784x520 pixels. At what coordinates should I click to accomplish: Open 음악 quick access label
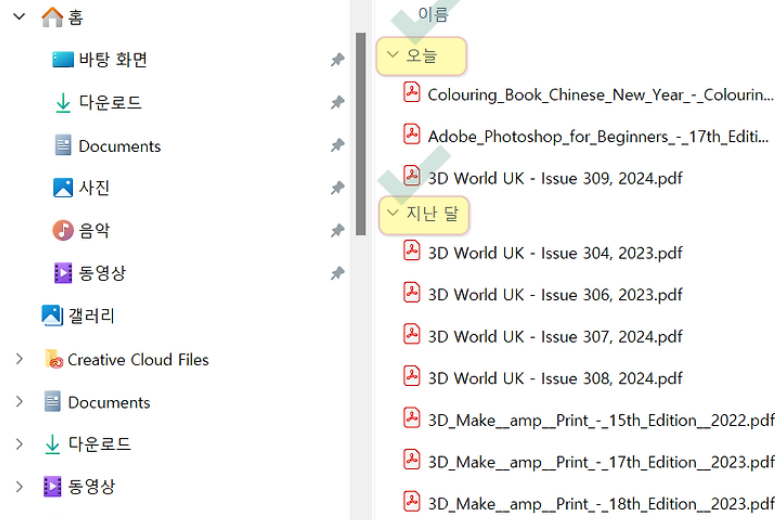pyautogui.click(x=94, y=230)
